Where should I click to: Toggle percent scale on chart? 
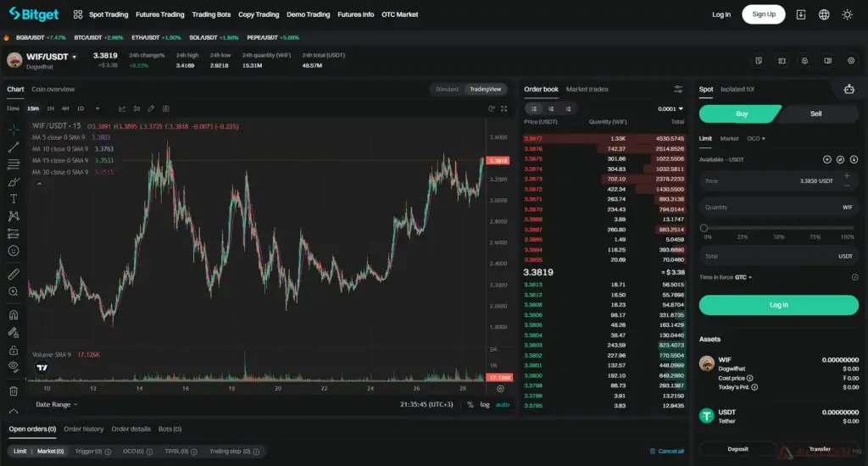pyautogui.click(x=470, y=404)
